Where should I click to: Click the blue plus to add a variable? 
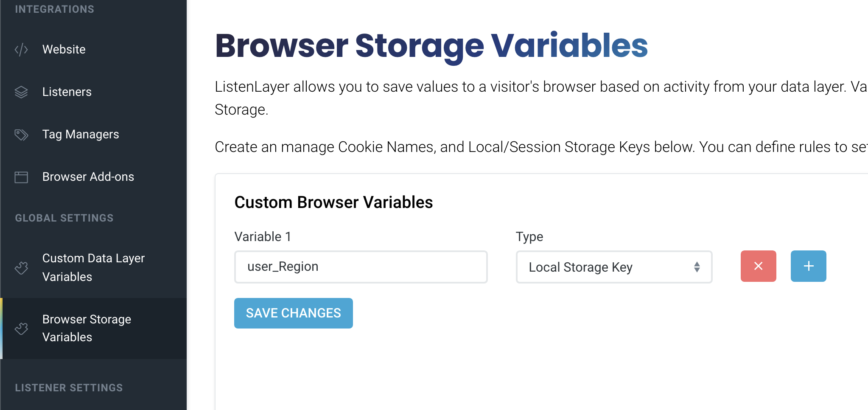tap(808, 267)
